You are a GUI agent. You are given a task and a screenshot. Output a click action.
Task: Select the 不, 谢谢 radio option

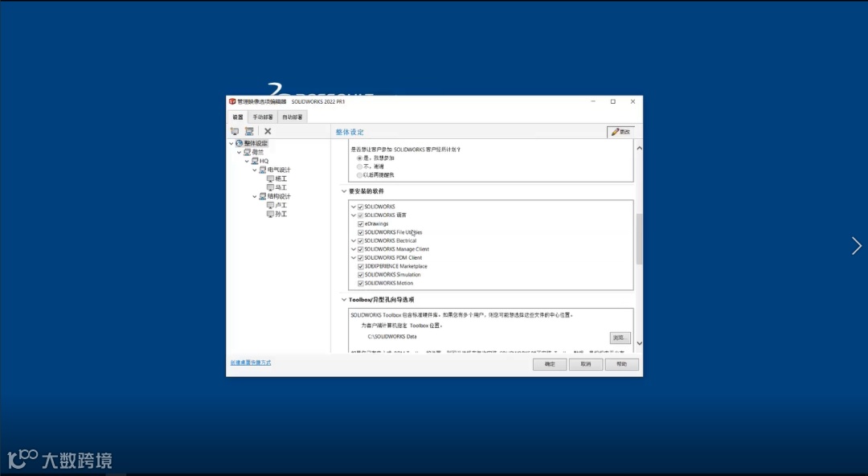click(x=359, y=166)
